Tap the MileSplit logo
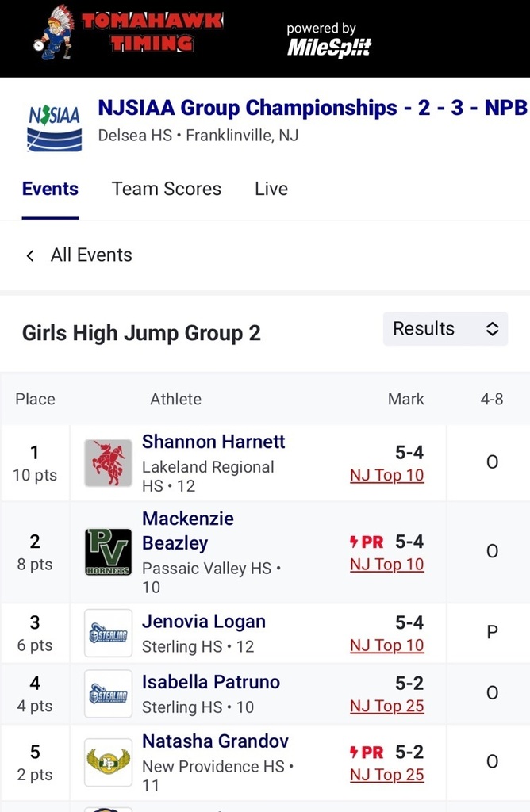The image size is (530, 812). click(x=328, y=47)
